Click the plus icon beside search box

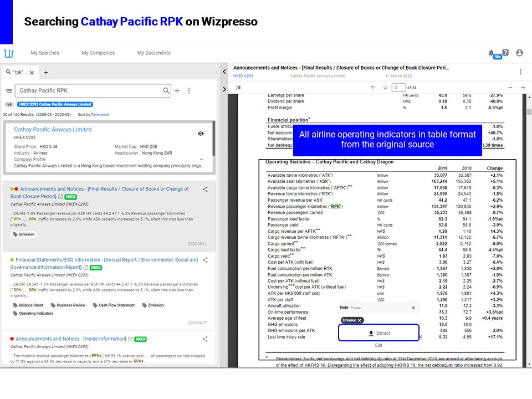click(x=177, y=90)
